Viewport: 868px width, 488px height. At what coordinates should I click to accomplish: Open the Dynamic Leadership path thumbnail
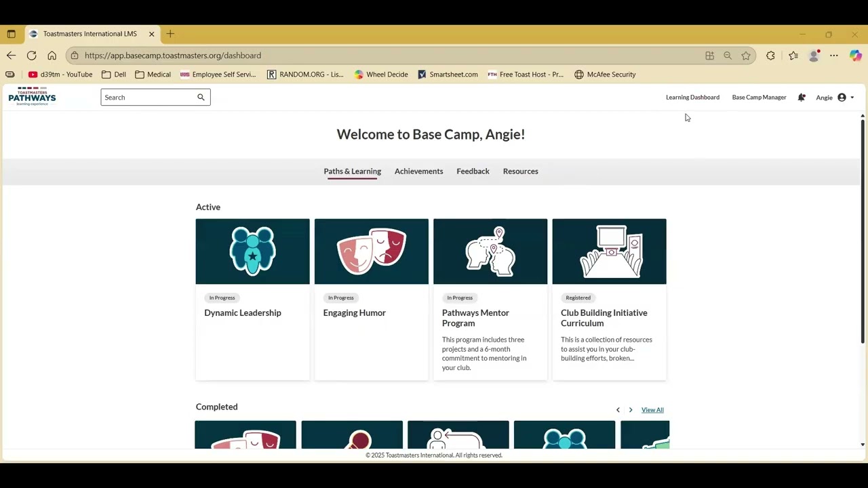click(x=253, y=251)
